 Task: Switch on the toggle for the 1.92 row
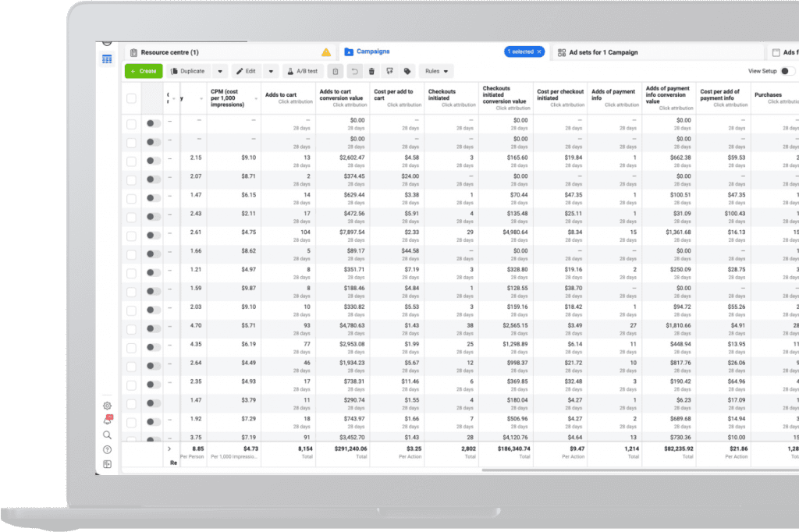(153, 422)
